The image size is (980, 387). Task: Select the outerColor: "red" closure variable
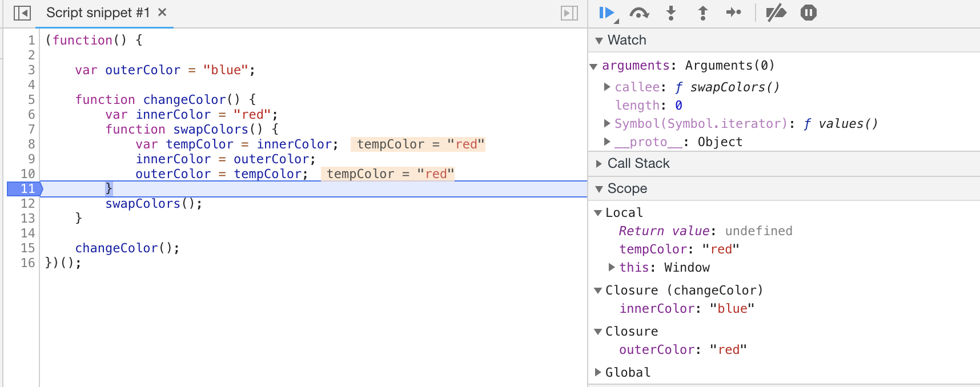coord(683,349)
